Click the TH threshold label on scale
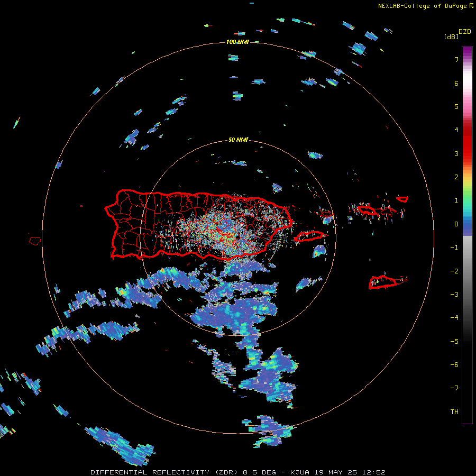 [x=454, y=412]
